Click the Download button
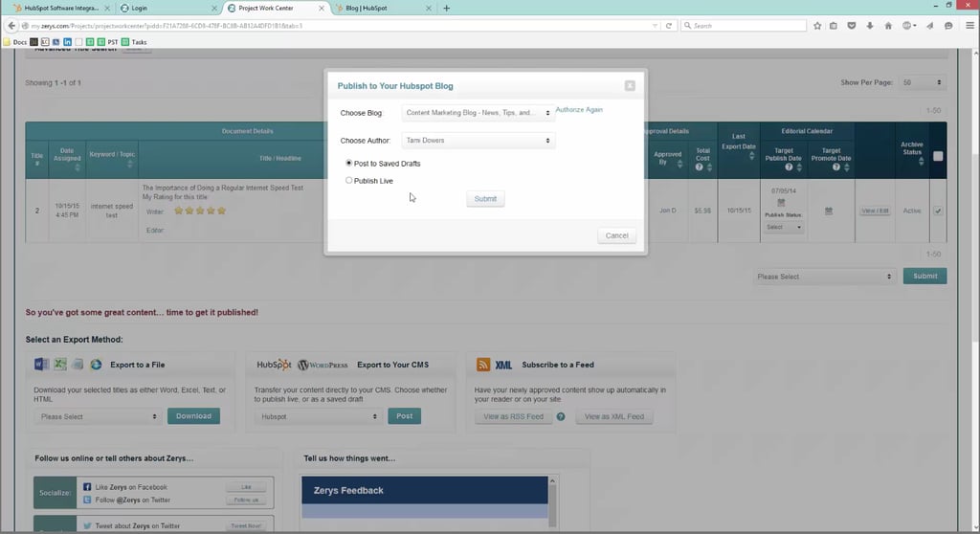Image resolution: width=980 pixels, height=534 pixels. [x=193, y=416]
